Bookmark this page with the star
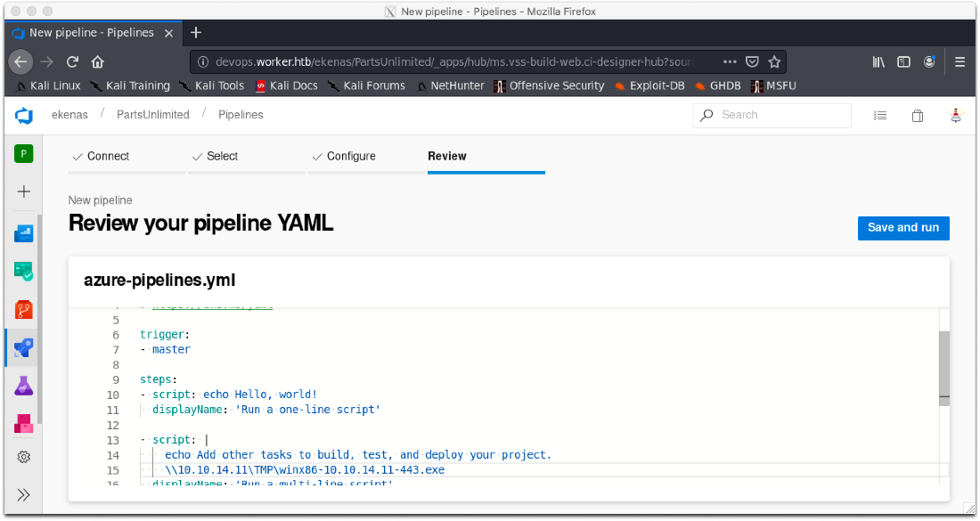Viewport: 980px width, 521px height. (x=774, y=61)
